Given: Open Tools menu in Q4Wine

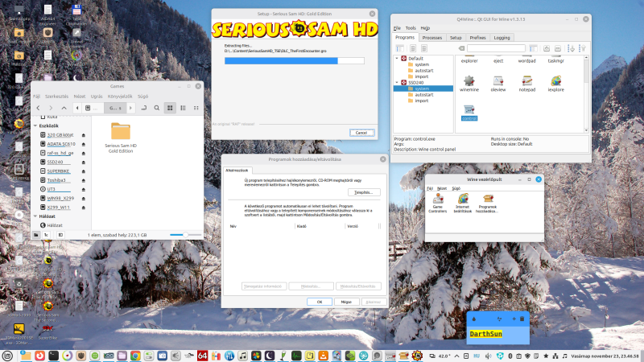Looking at the screenshot, I should click(411, 28).
